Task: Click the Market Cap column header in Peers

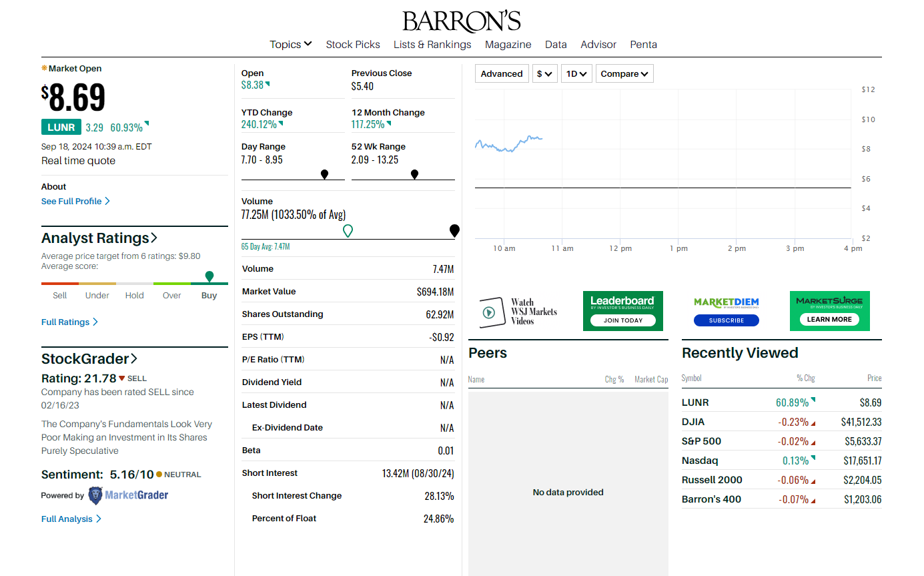Action: pos(651,379)
